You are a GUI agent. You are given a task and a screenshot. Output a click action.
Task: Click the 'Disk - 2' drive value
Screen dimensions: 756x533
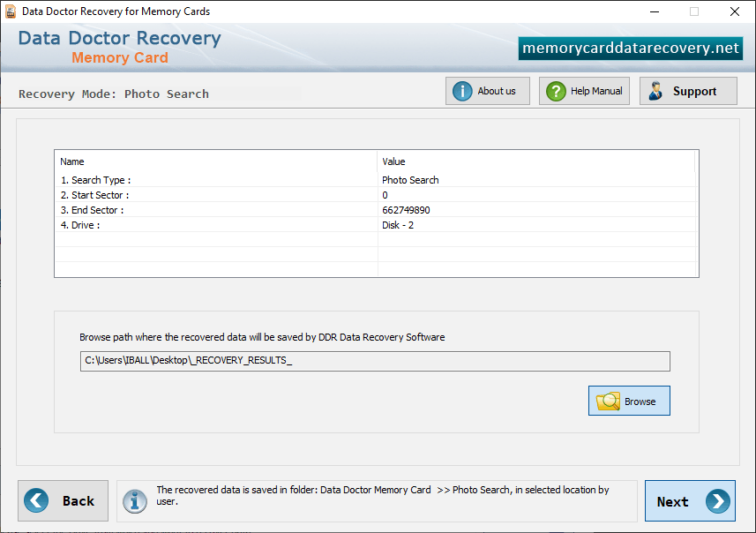(x=398, y=225)
